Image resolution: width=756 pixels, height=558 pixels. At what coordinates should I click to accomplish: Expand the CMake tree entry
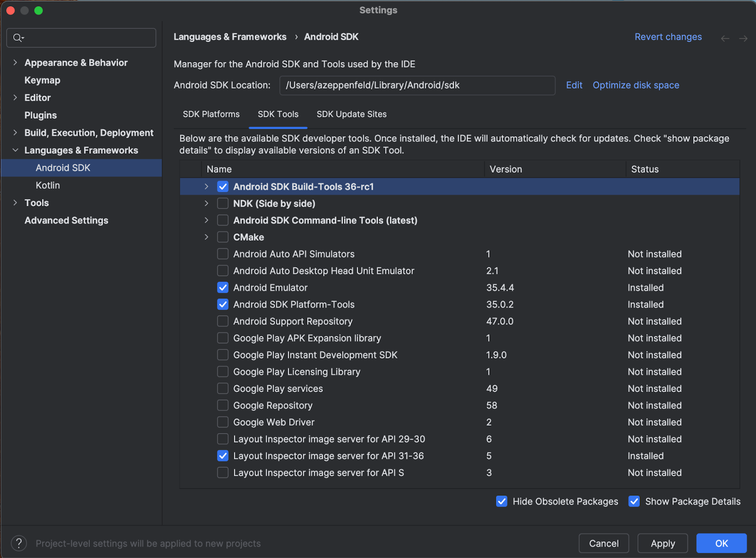point(206,237)
